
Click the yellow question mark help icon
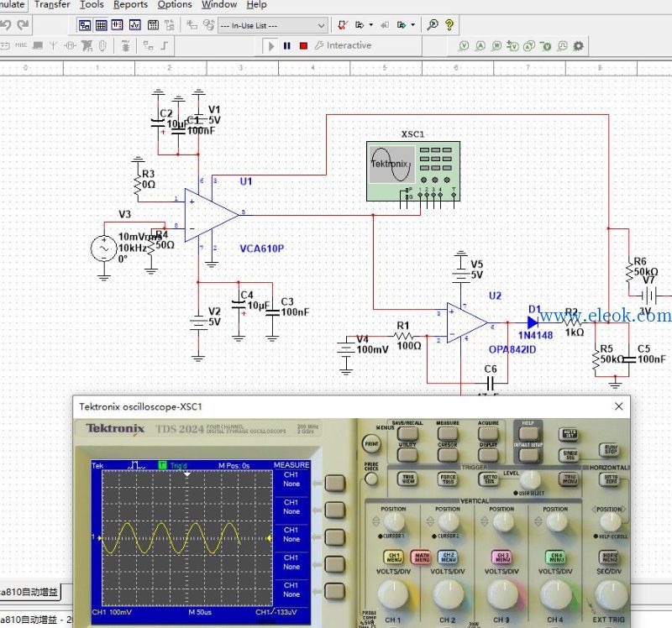tap(449, 25)
